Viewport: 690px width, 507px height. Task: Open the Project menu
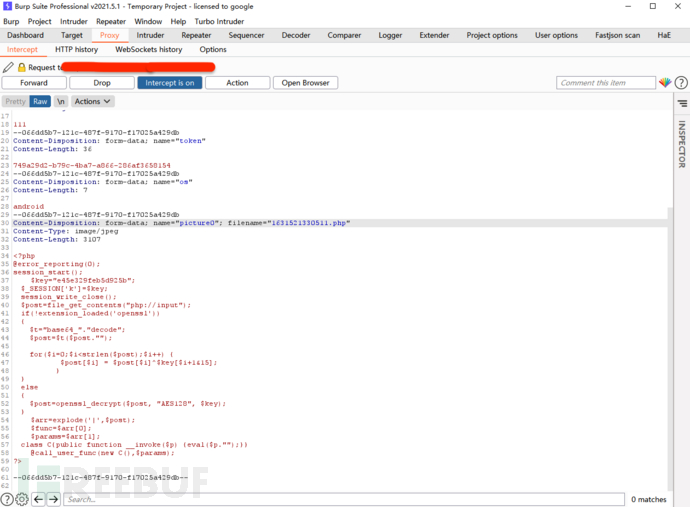40,21
